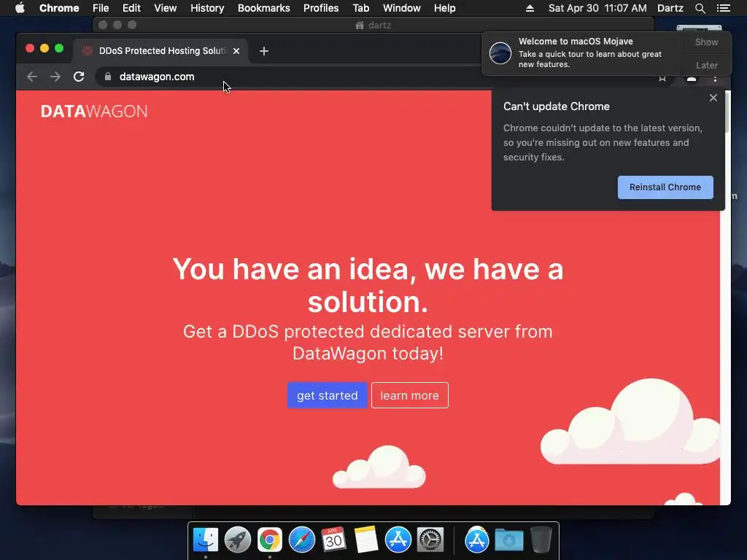This screenshot has height=560, width=747.
Task: Click the forward navigation arrow
Action: pos(55,77)
